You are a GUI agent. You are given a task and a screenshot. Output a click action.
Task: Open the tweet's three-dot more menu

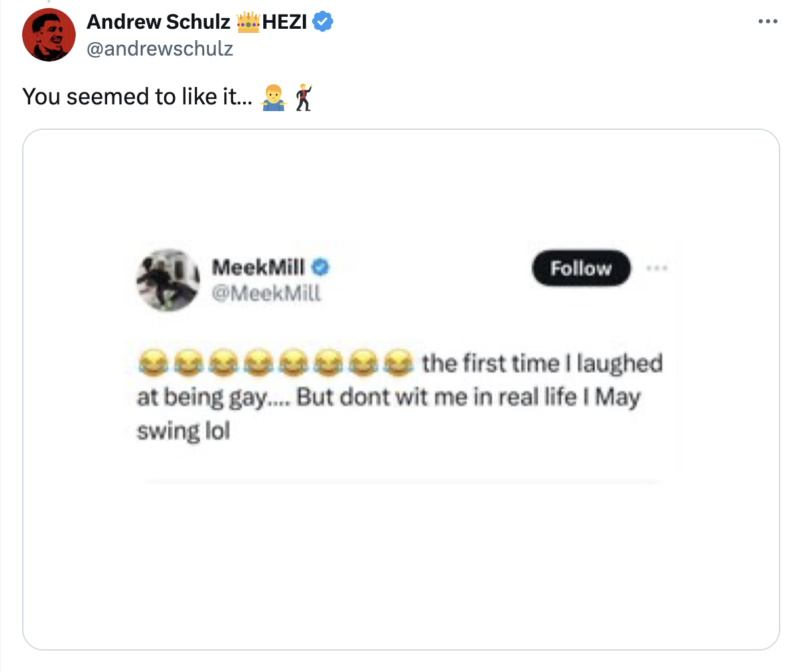pos(768,21)
